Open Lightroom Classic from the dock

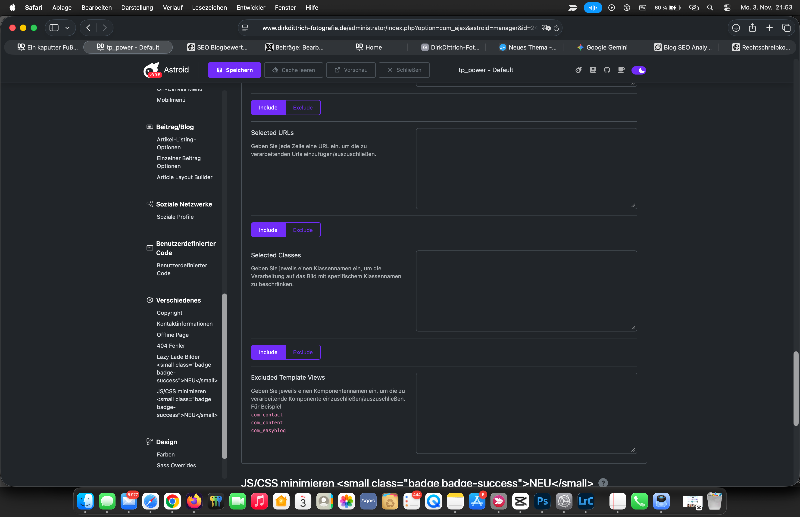(x=587, y=500)
